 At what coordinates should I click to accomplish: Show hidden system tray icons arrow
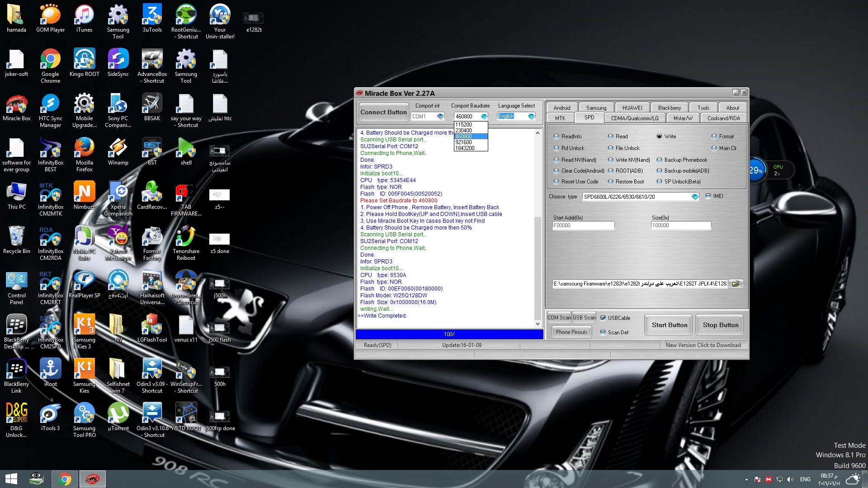tap(746, 479)
